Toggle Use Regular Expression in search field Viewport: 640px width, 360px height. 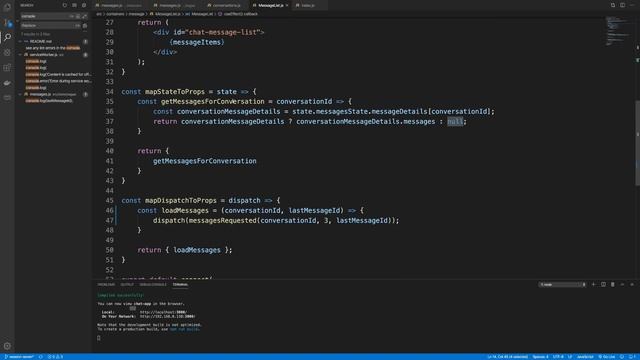[84, 16]
